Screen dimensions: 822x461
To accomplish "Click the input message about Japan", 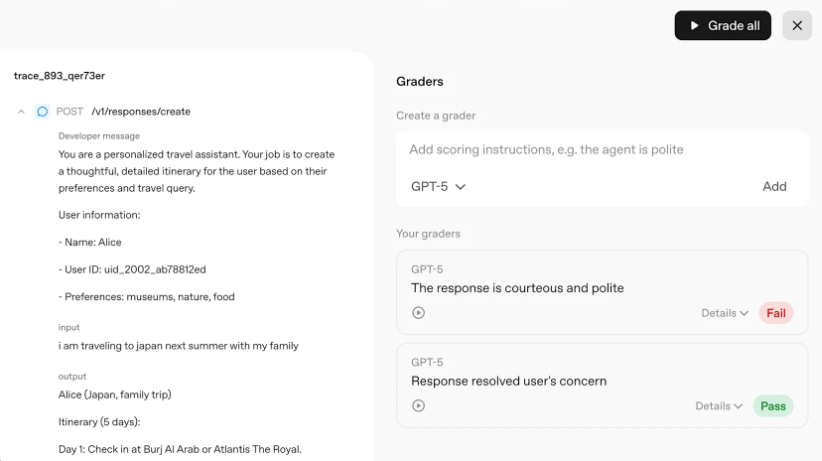I will coord(178,346).
